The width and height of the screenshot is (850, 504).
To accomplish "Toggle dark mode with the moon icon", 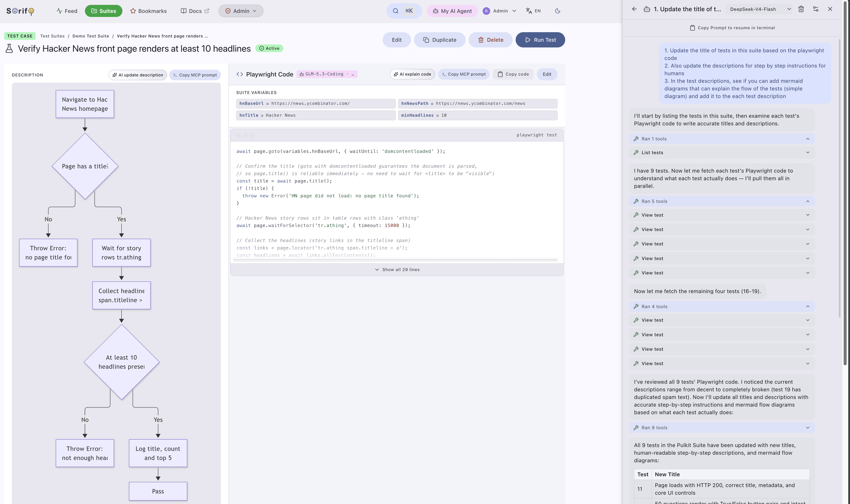I will [x=557, y=11].
